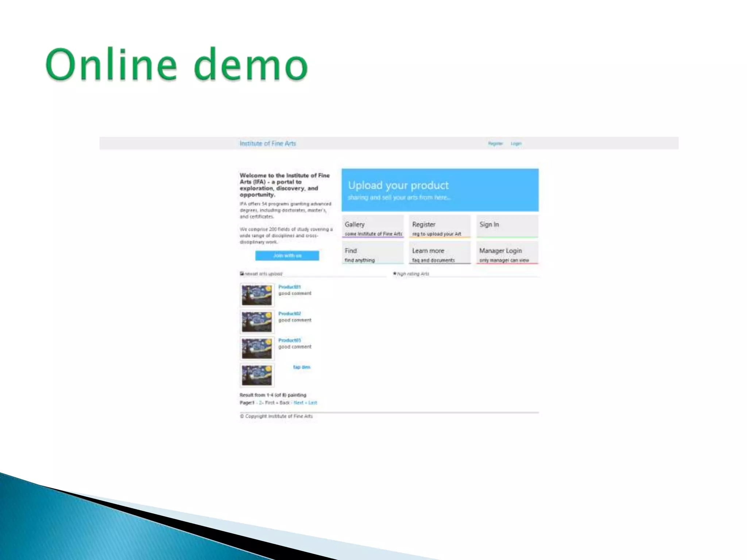The height and width of the screenshot is (560, 747).
Task: Open the Product01 title link
Action: point(289,287)
